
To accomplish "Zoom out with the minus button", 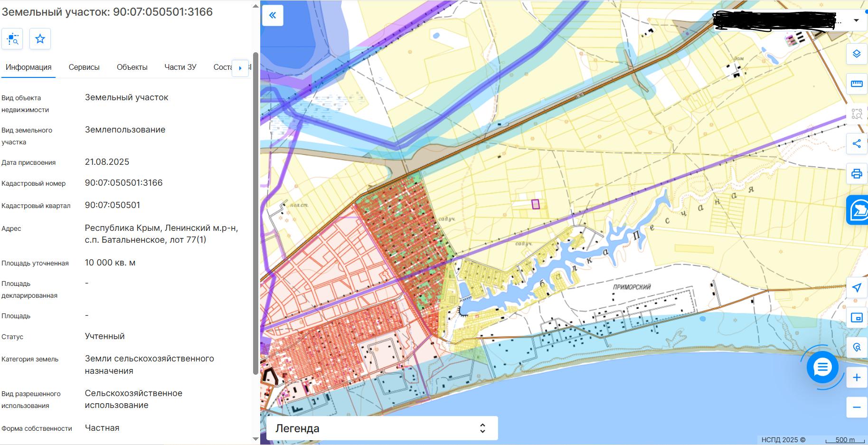I will click(857, 407).
